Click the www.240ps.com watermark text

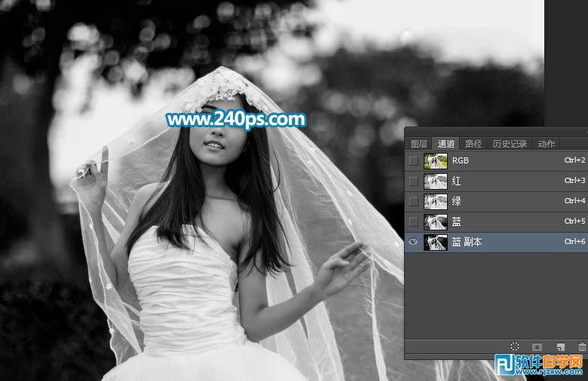pyautogui.click(x=235, y=119)
